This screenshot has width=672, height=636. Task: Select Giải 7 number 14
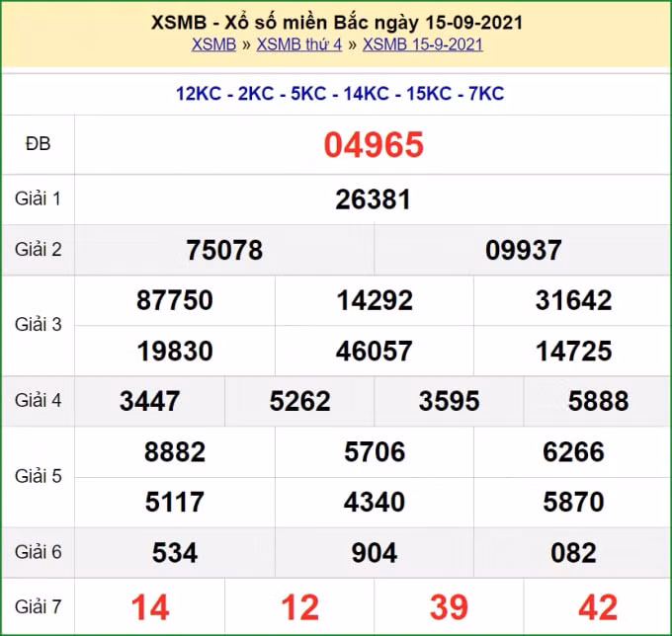coord(150,607)
